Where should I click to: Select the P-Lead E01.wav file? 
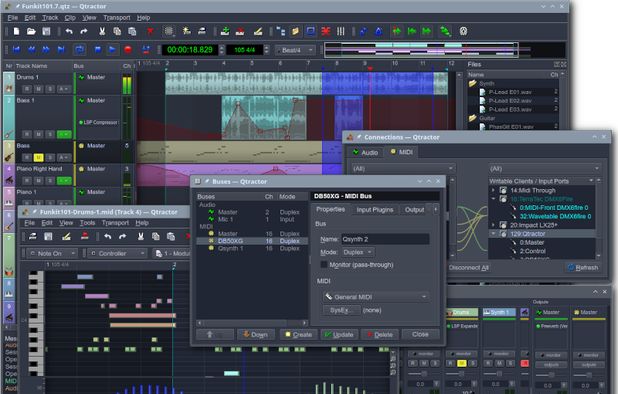point(510,92)
